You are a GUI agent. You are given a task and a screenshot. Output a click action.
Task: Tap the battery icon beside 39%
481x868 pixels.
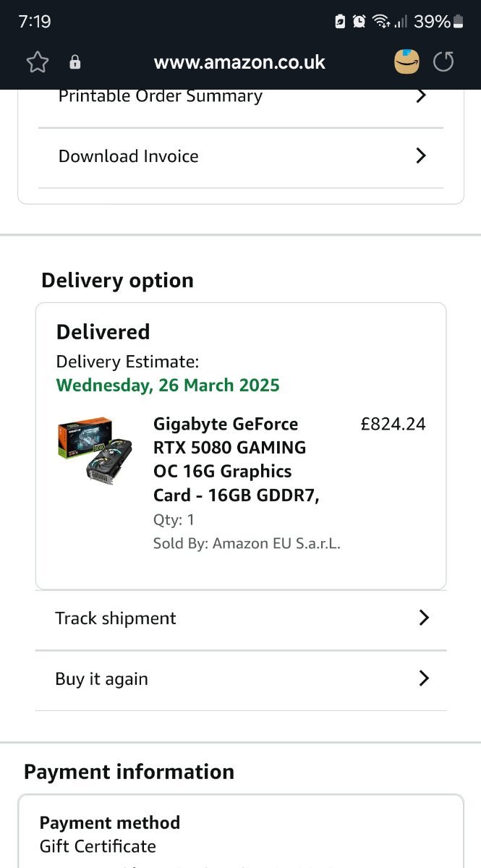[x=458, y=22]
